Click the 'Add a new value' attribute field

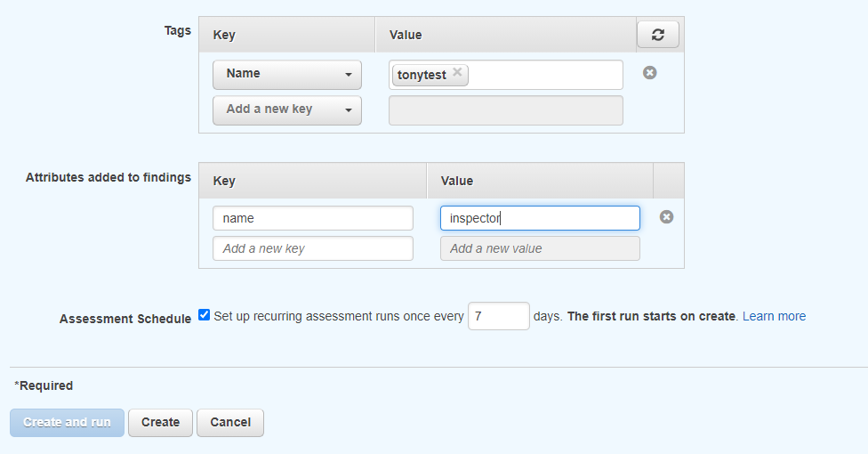(x=540, y=248)
